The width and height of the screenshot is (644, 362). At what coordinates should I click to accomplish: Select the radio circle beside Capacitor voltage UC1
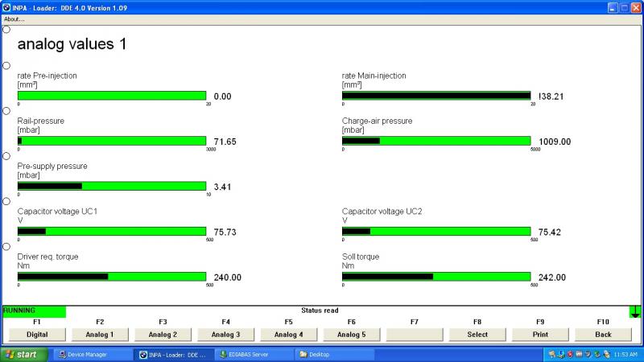coord(6,202)
